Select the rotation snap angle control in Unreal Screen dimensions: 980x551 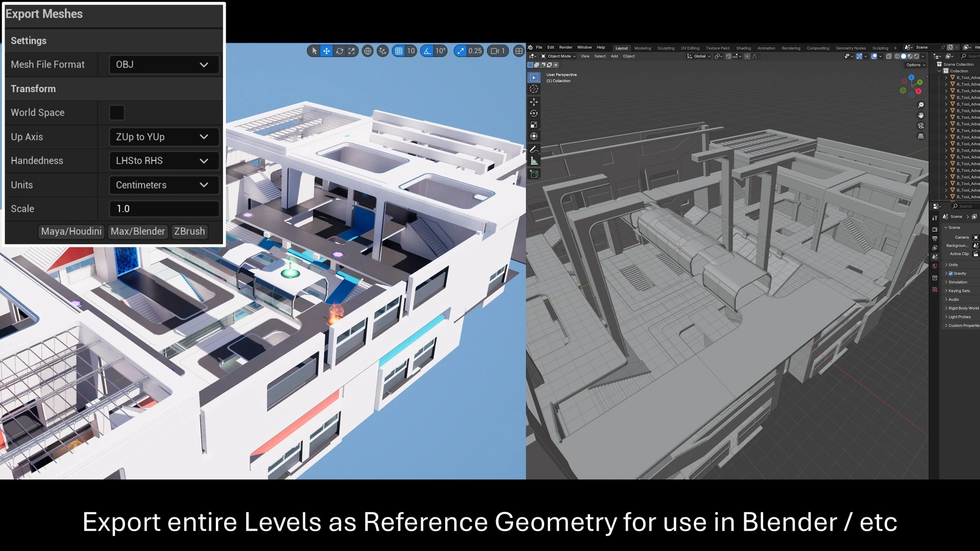439,51
